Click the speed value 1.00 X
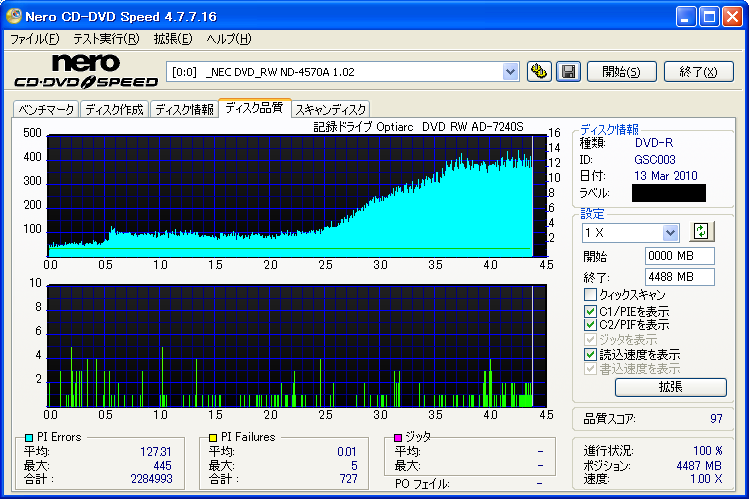749x499 pixels. click(x=706, y=479)
